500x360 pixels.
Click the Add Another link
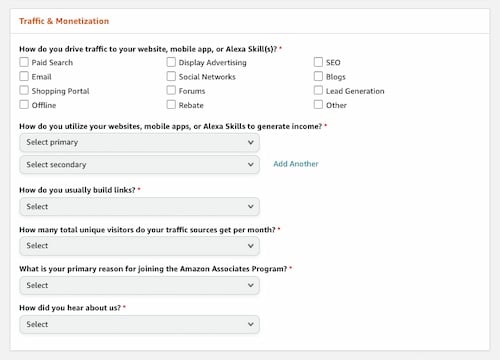pyautogui.click(x=296, y=164)
